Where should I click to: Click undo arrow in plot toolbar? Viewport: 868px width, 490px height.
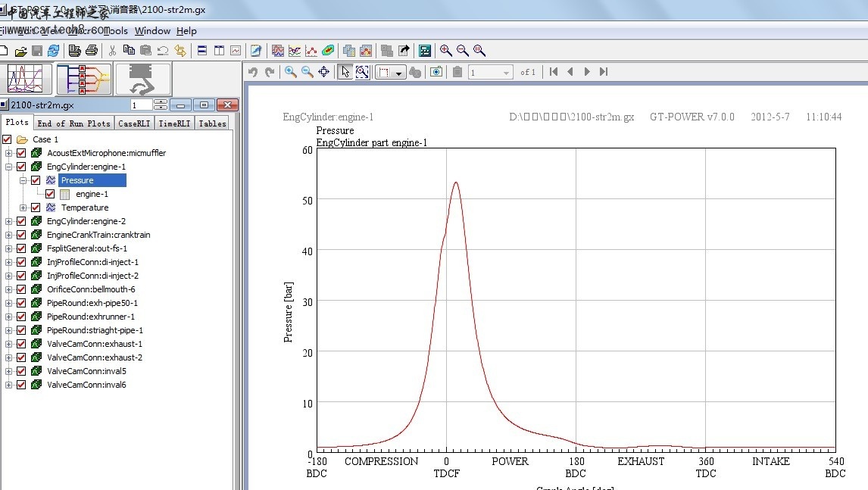253,72
